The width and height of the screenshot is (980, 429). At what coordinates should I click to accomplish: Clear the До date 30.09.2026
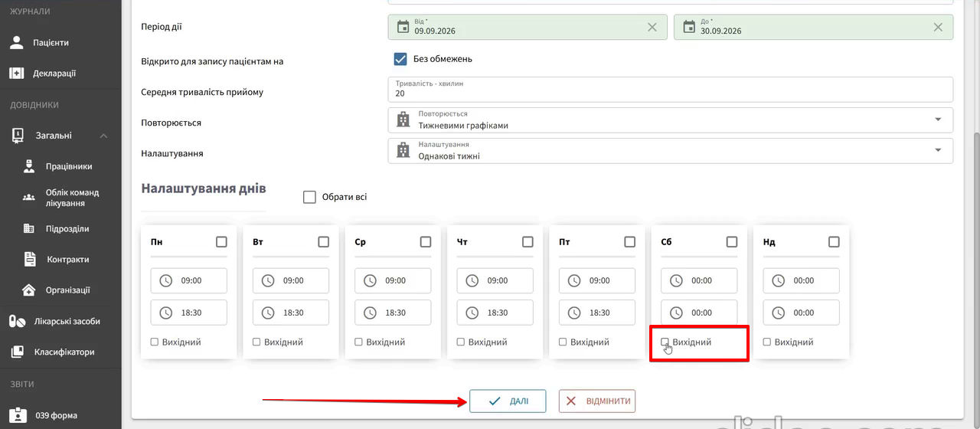coord(938,27)
